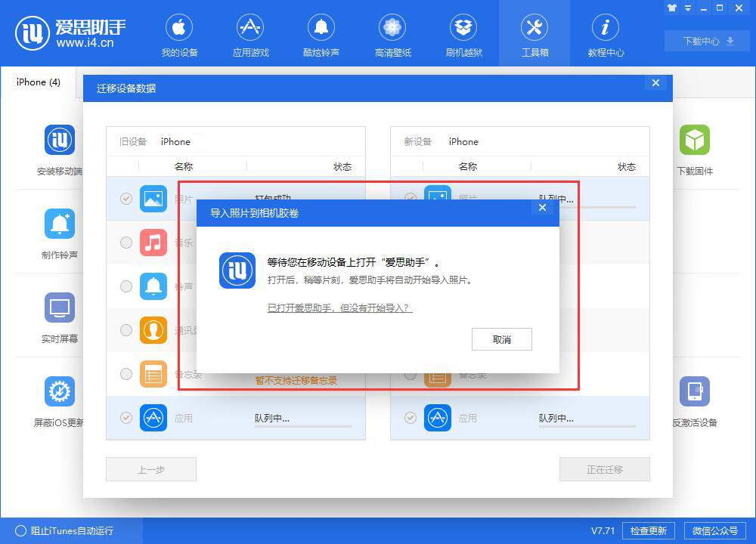This screenshot has height=544, width=756.
Task: Cancel the photo import dialog
Action: (x=501, y=339)
